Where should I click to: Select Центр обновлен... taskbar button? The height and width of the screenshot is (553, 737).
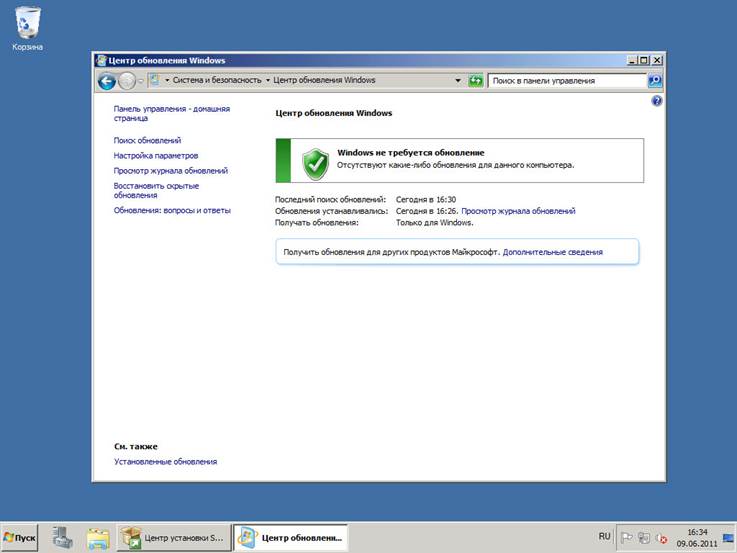290,537
